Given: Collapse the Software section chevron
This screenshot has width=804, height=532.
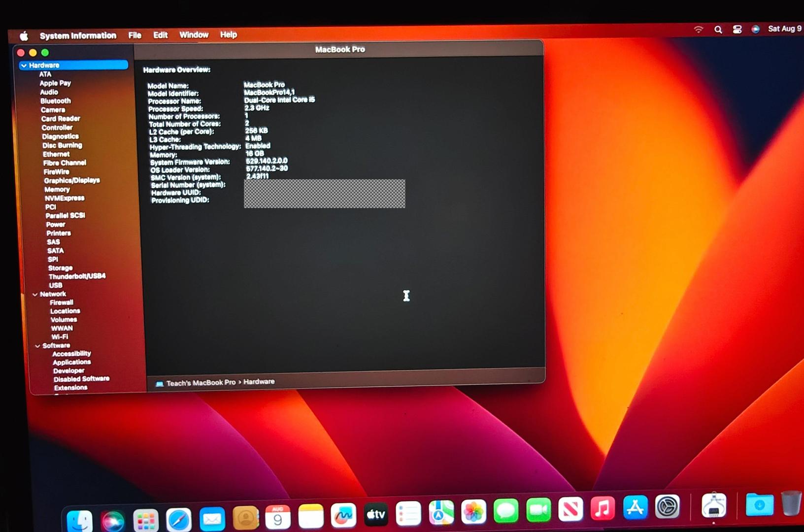Looking at the screenshot, I should pyautogui.click(x=37, y=346).
